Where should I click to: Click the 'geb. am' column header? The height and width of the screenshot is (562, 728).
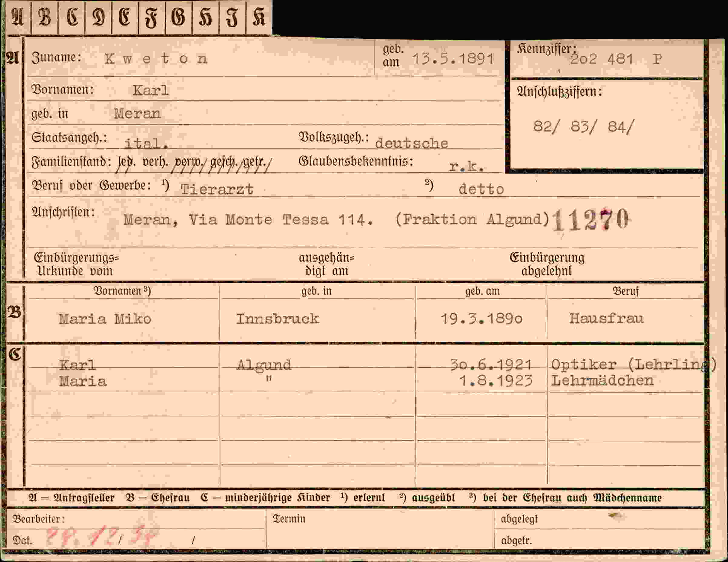pos(482,291)
